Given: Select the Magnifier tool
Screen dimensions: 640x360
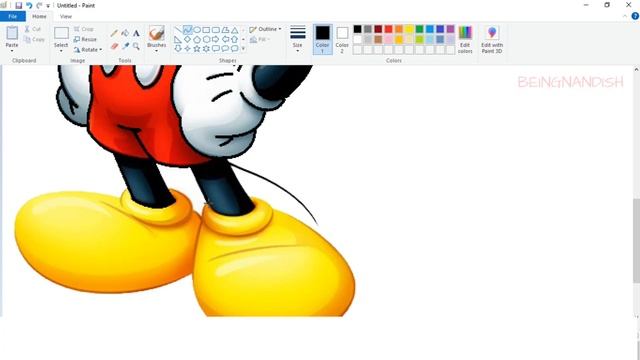Looking at the screenshot, I should click(x=136, y=46).
